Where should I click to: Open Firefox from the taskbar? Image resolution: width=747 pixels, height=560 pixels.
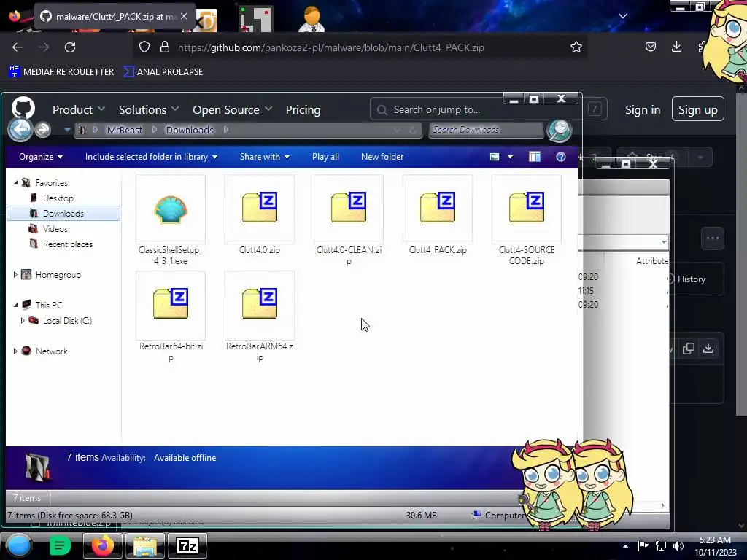click(x=102, y=545)
